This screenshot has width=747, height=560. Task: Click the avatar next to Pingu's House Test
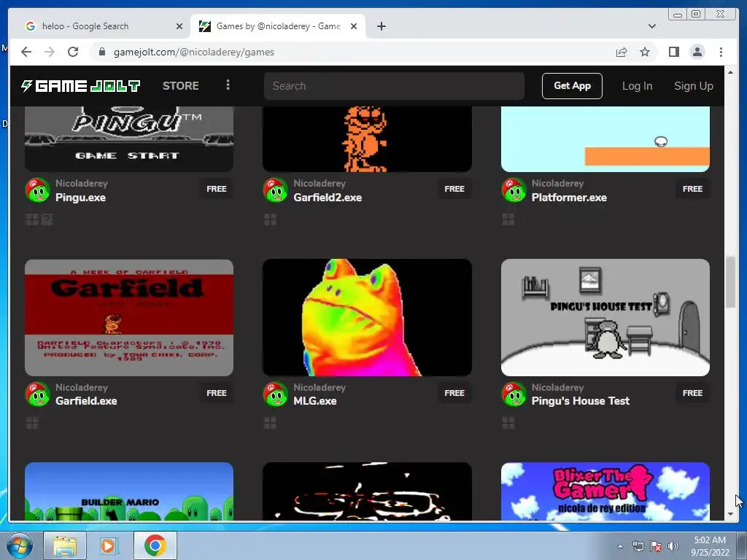[514, 394]
